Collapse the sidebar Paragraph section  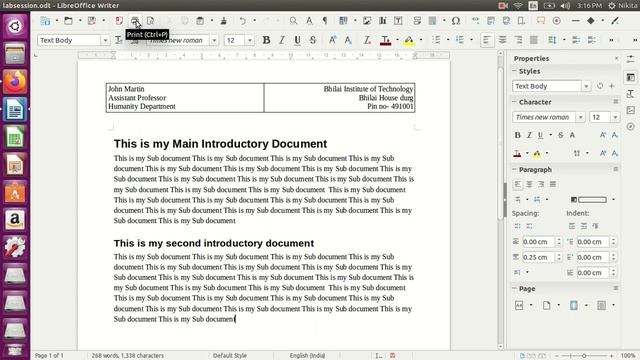[514, 169]
